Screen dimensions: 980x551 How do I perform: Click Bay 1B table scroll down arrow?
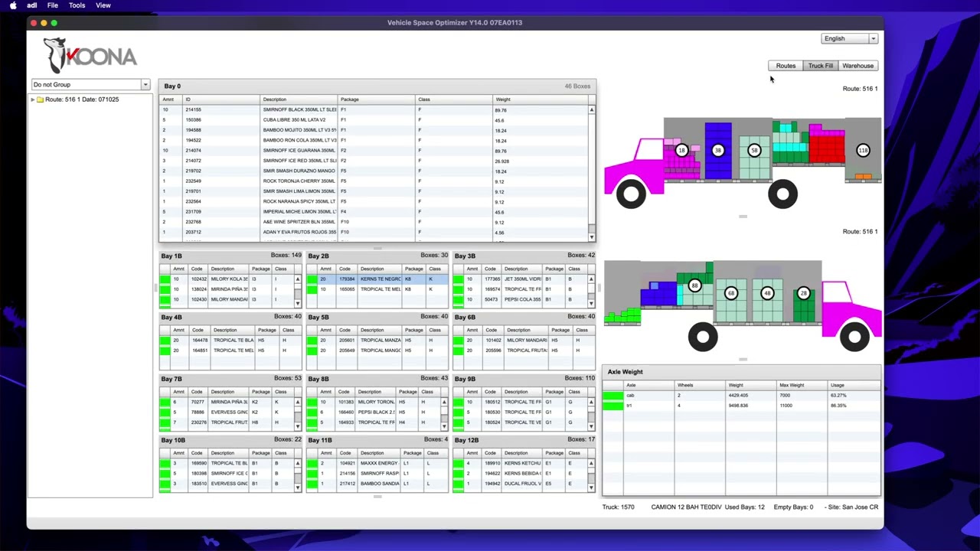(297, 304)
